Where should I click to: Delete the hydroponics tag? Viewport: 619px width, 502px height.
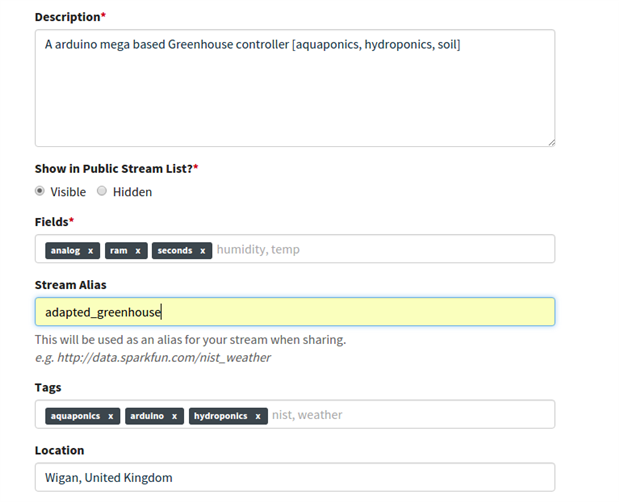point(258,416)
